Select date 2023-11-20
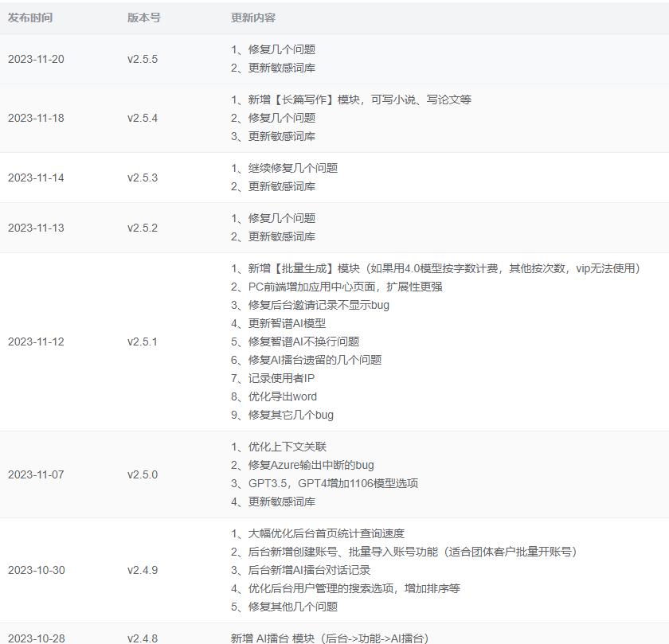 click(x=36, y=59)
